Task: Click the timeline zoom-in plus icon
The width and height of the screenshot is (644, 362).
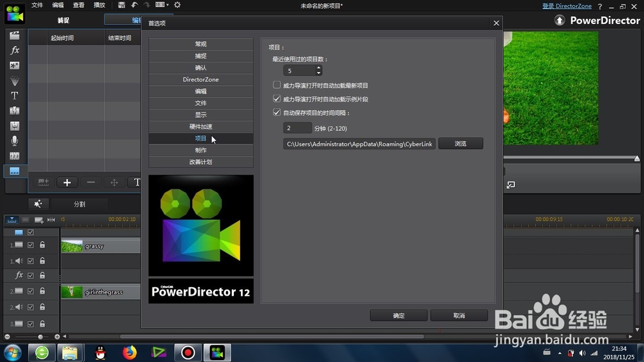Action: click(57, 336)
